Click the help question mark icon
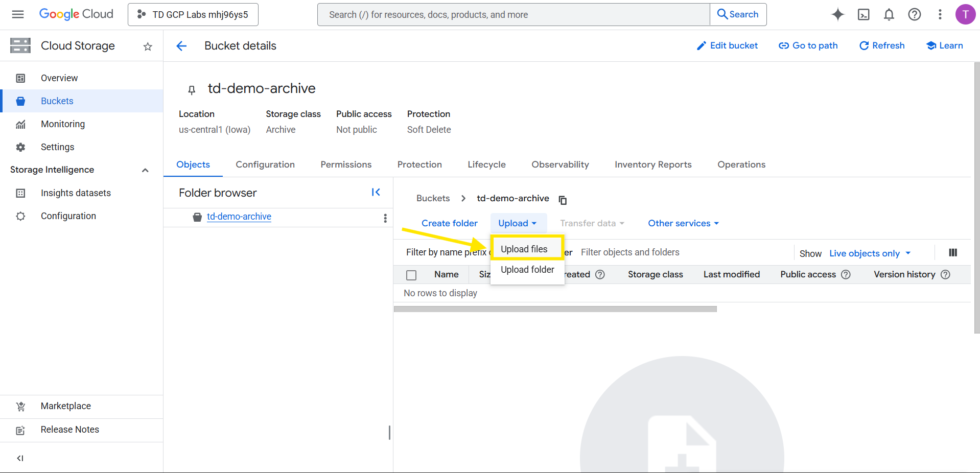 tap(915, 14)
